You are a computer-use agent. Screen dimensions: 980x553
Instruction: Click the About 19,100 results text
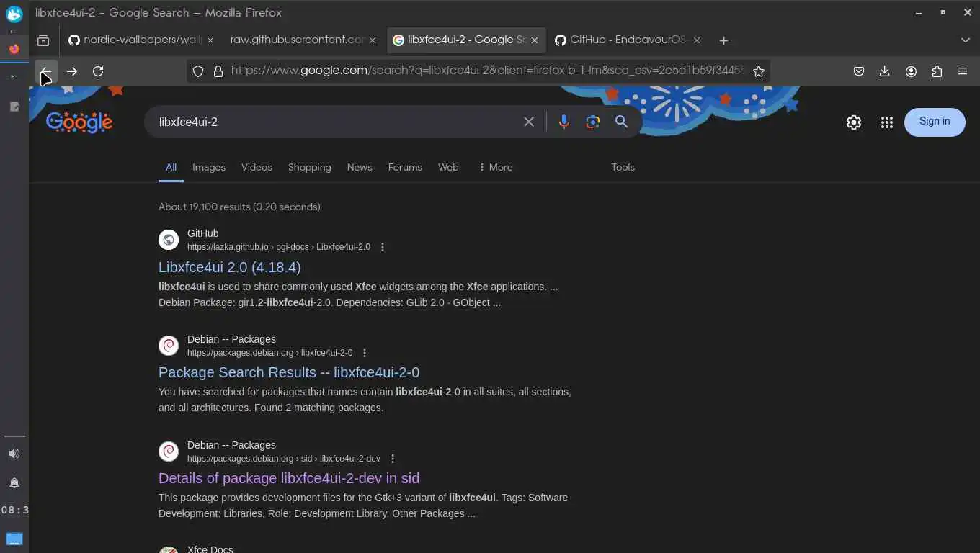[x=239, y=207]
